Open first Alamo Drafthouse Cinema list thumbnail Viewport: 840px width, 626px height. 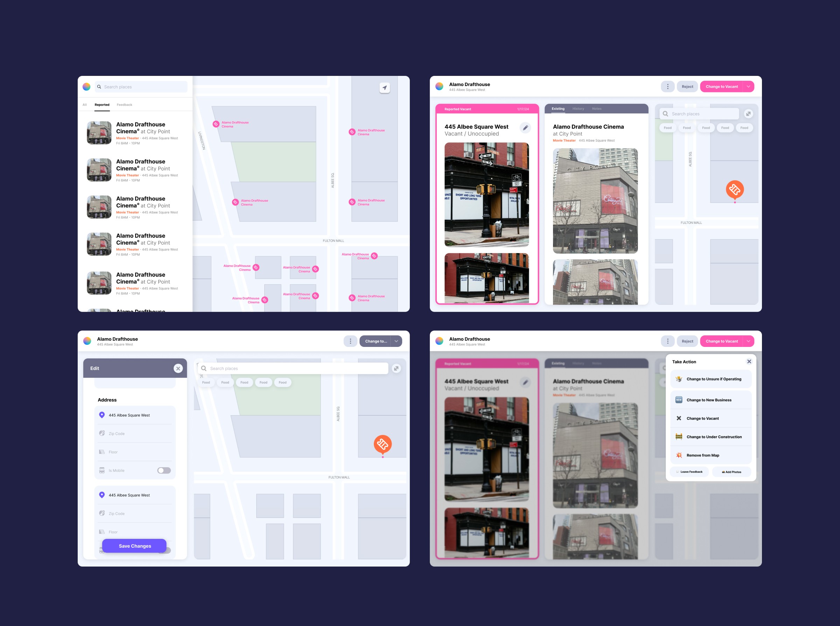(x=99, y=133)
